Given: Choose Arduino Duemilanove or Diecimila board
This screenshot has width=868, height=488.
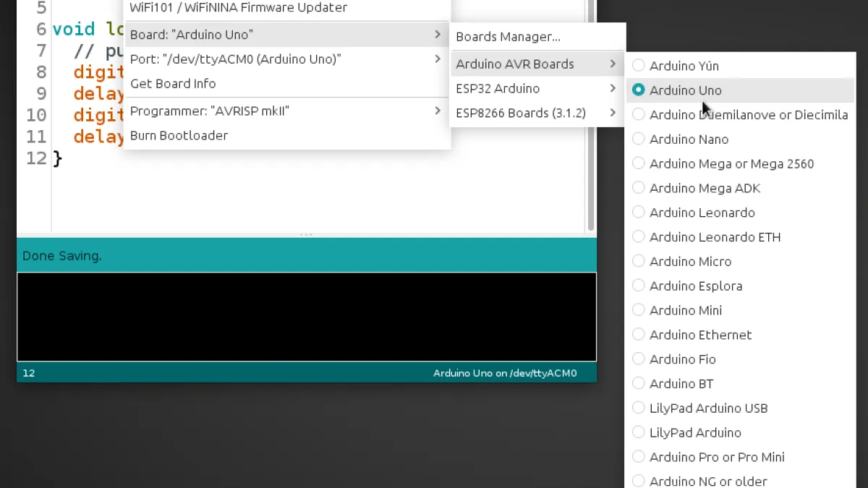Looking at the screenshot, I should pyautogui.click(x=739, y=115).
